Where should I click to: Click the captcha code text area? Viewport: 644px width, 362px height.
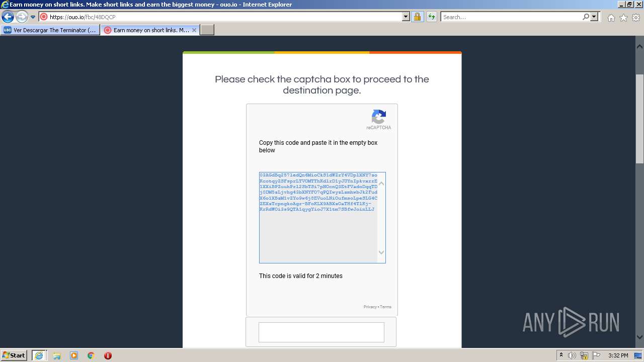coord(318,217)
